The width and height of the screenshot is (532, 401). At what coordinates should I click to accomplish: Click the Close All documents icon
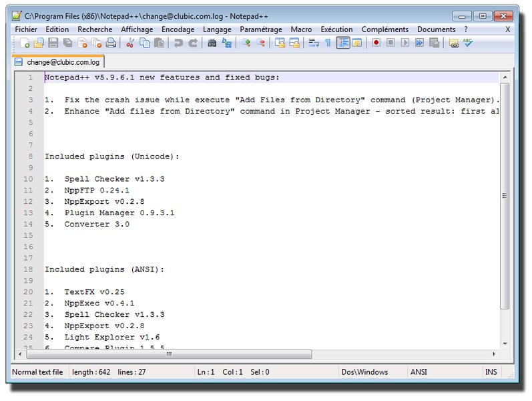[97, 43]
